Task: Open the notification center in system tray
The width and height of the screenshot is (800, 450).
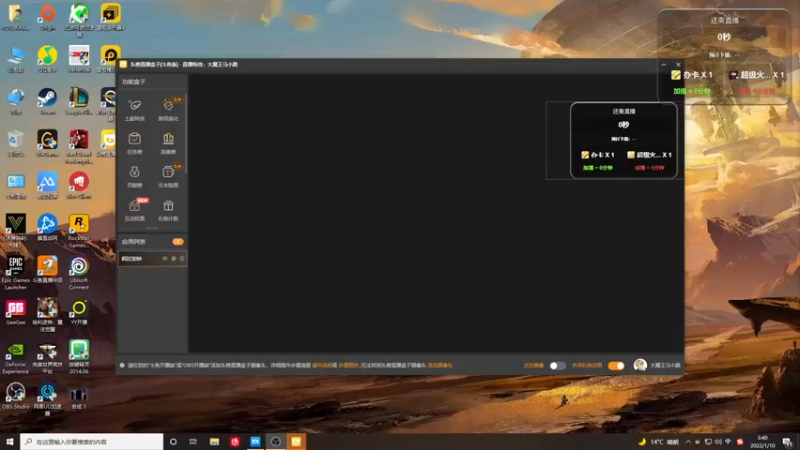Action: [x=788, y=442]
